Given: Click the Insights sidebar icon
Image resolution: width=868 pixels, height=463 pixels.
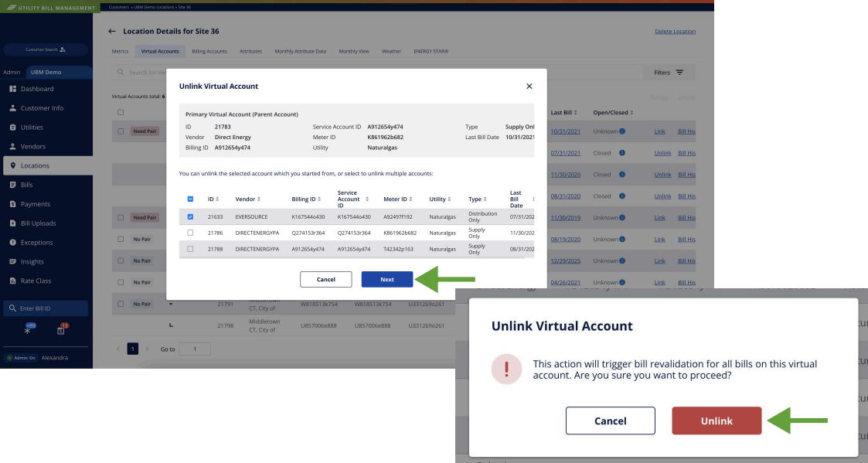Looking at the screenshot, I should pos(12,261).
